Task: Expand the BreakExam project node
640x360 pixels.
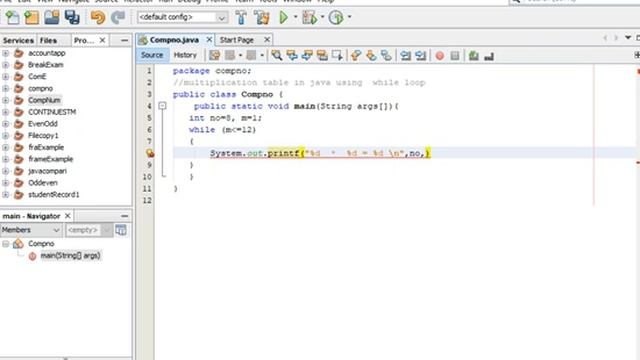Action: 5,64
